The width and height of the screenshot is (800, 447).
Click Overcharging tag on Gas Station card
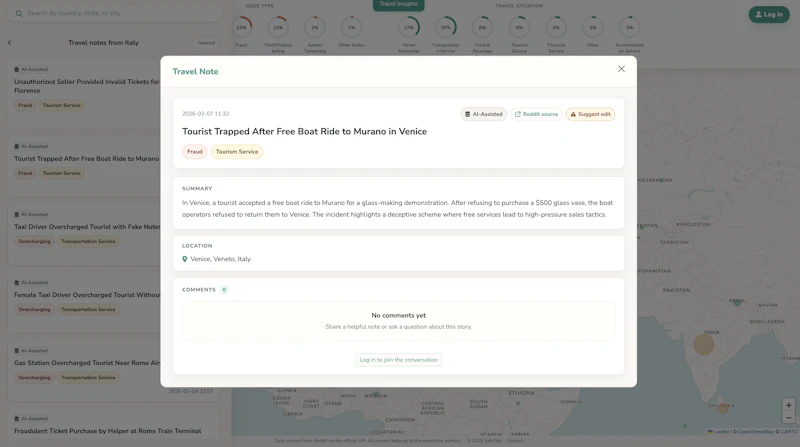34,378
